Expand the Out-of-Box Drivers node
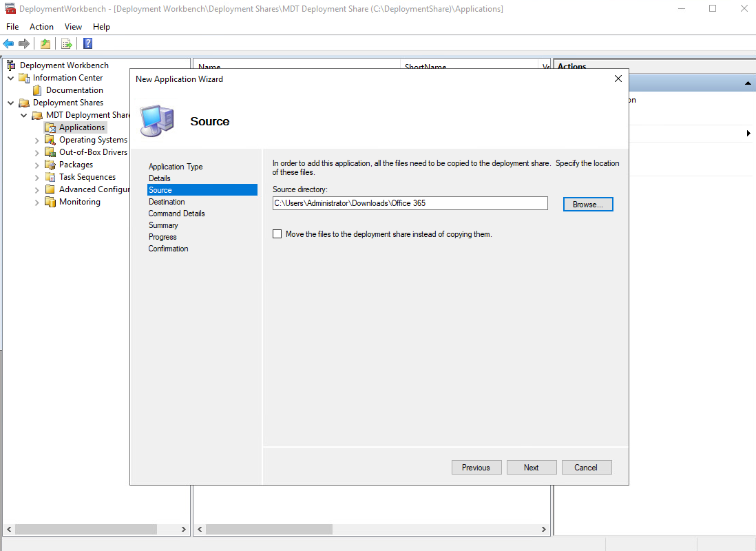 [36, 153]
